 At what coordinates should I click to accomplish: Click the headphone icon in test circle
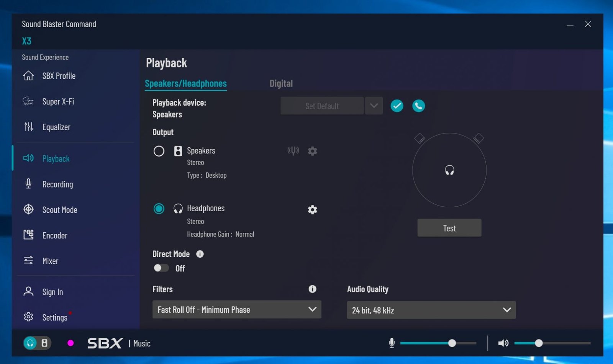pyautogui.click(x=449, y=170)
